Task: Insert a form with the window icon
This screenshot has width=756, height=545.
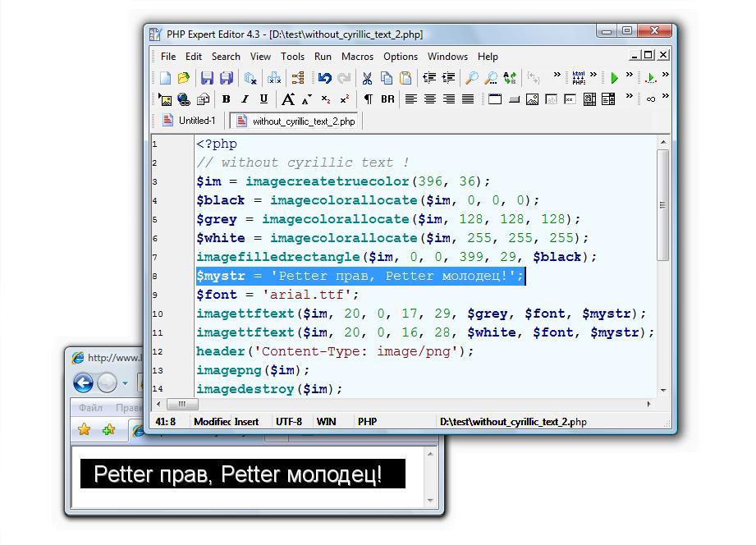Action: [495, 99]
